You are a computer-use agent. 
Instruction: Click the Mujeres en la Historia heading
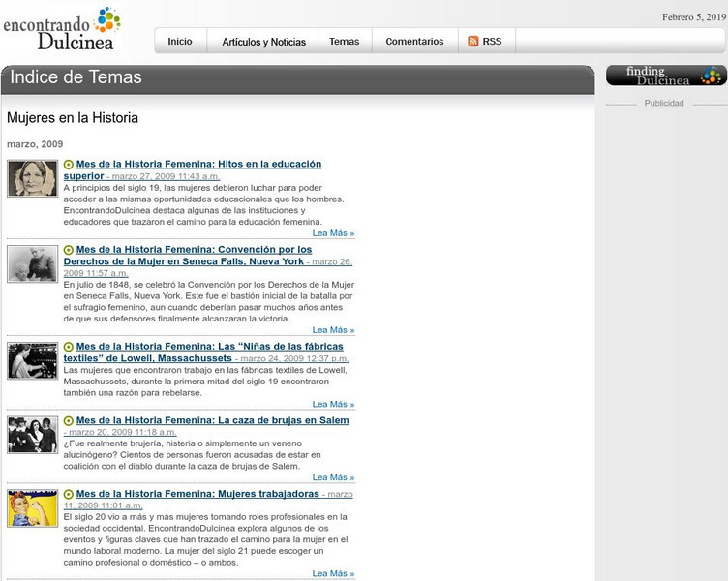73,118
